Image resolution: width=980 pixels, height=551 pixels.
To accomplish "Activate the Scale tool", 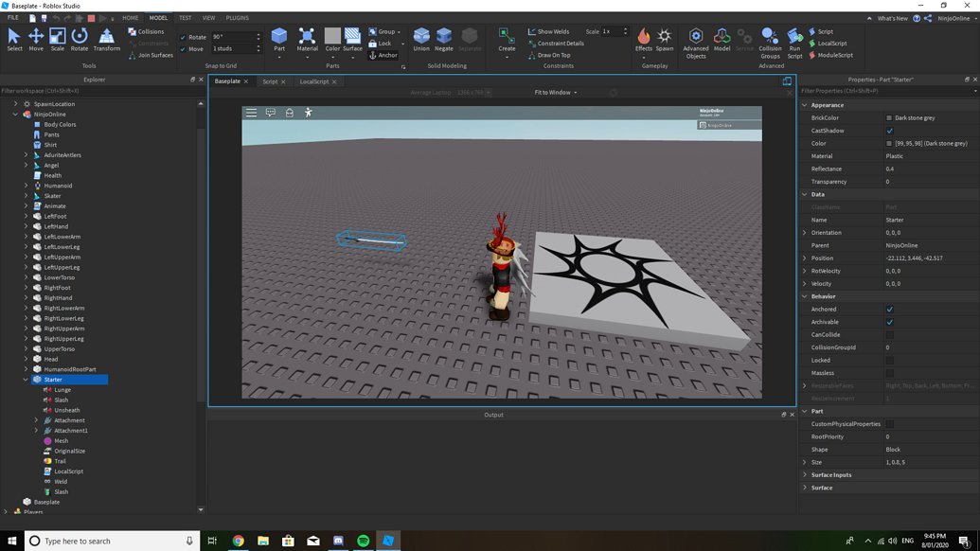I will [x=57, y=40].
